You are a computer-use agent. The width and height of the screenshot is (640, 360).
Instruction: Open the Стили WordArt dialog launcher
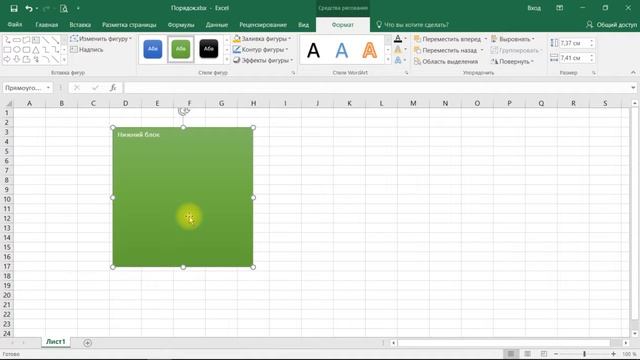pos(407,73)
